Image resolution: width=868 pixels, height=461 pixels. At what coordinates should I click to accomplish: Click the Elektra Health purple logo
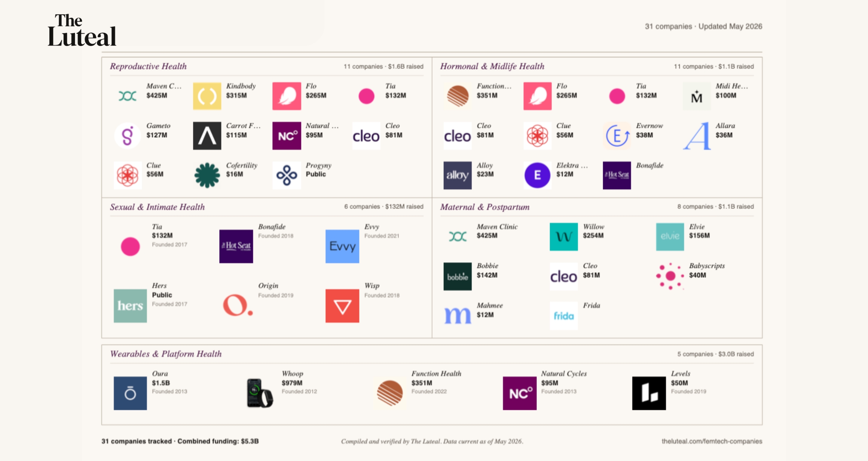[537, 175]
